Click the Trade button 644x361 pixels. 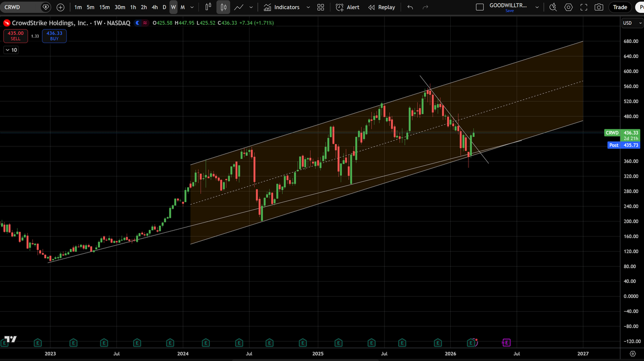pos(620,7)
